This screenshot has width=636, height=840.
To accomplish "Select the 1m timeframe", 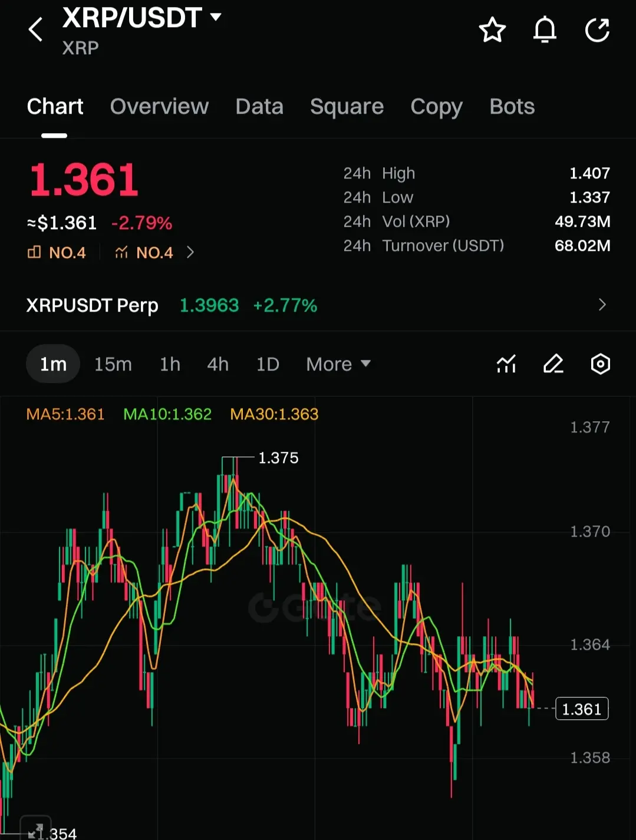I will click(53, 364).
